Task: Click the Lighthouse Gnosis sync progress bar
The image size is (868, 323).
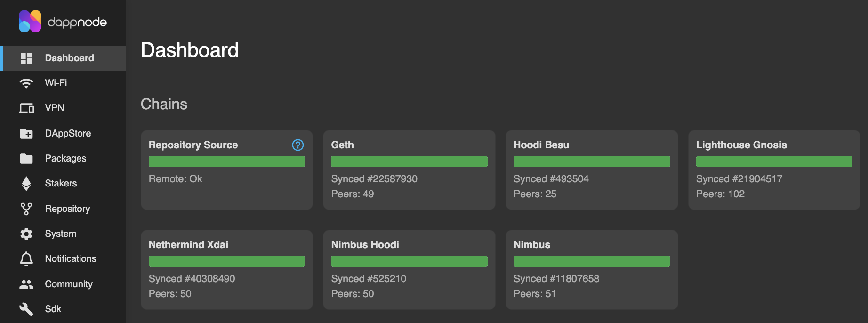Action: pyautogui.click(x=774, y=161)
